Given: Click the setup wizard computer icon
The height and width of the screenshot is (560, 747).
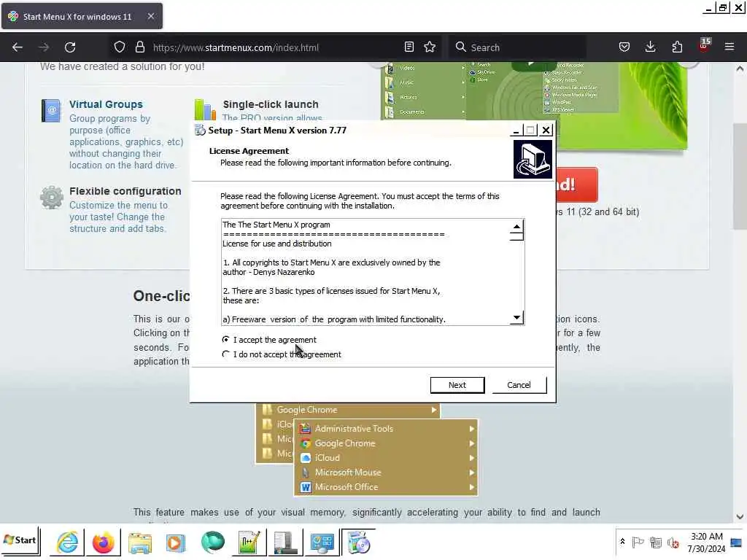Looking at the screenshot, I should [533, 159].
